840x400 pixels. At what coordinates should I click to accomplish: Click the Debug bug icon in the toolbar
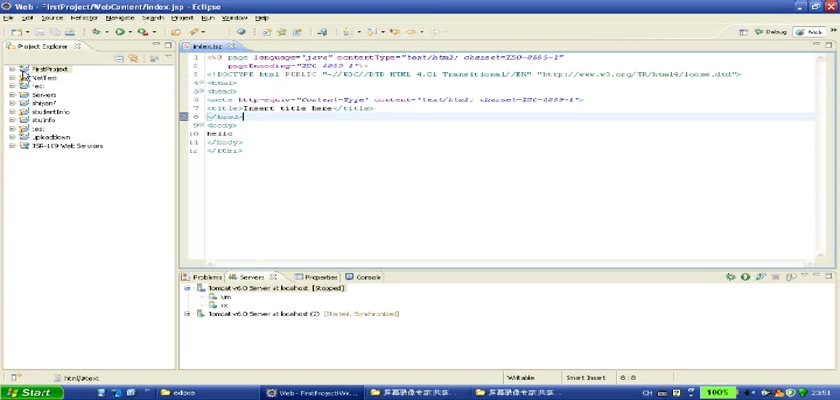point(96,32)
